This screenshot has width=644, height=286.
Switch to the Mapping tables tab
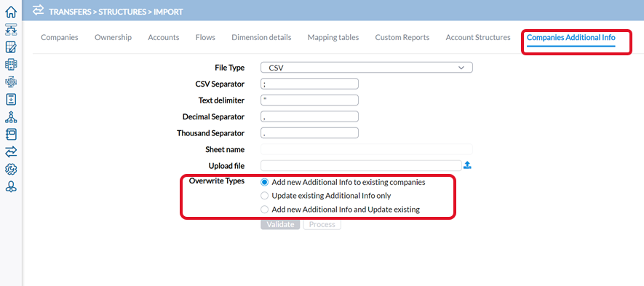click(x=333, y=37)
